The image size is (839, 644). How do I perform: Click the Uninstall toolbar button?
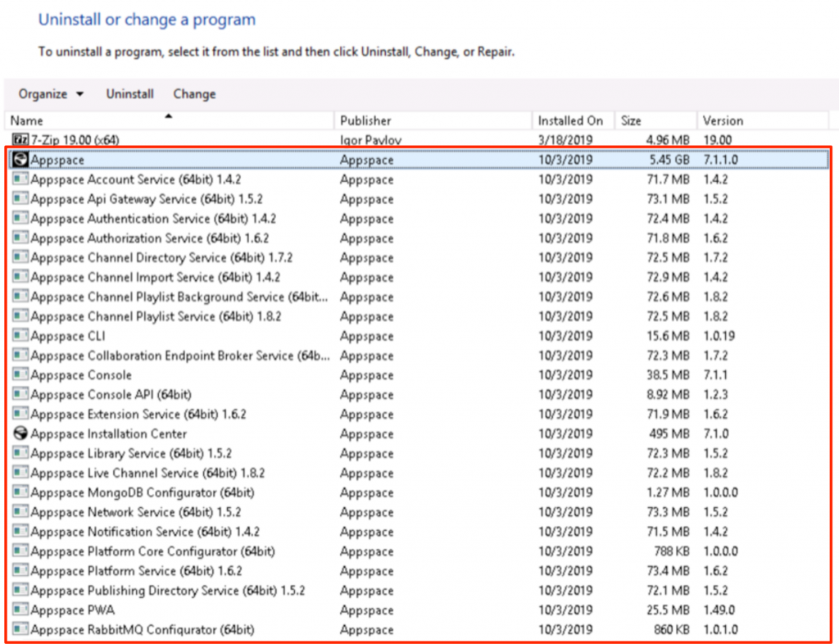pyautogui.click(x=129, y=94)
